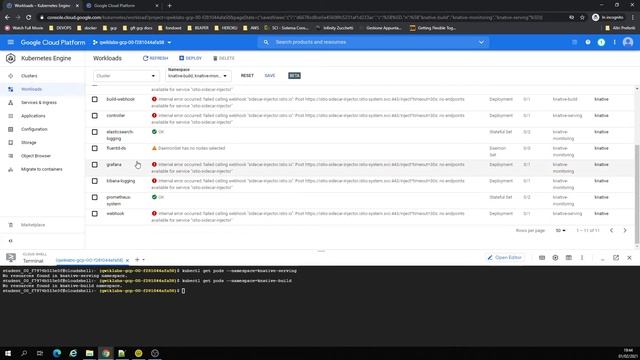
Task: Open the Google Cloud navigation hamburger menu
Action: click(11, 42)
